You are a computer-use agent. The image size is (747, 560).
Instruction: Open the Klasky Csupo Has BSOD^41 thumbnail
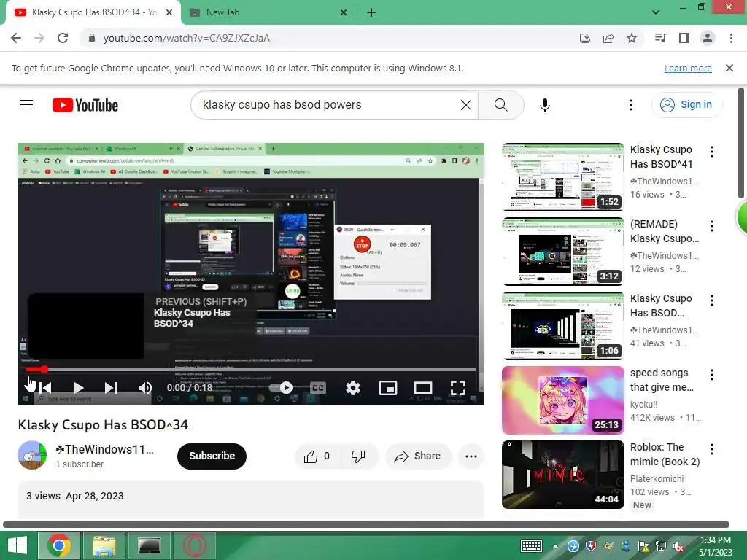563,176
